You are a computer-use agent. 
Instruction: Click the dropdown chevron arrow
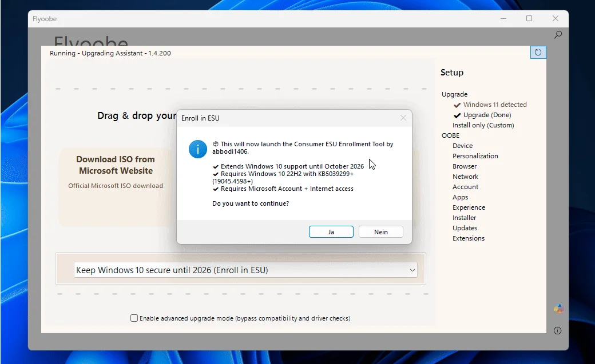(412, 270)
